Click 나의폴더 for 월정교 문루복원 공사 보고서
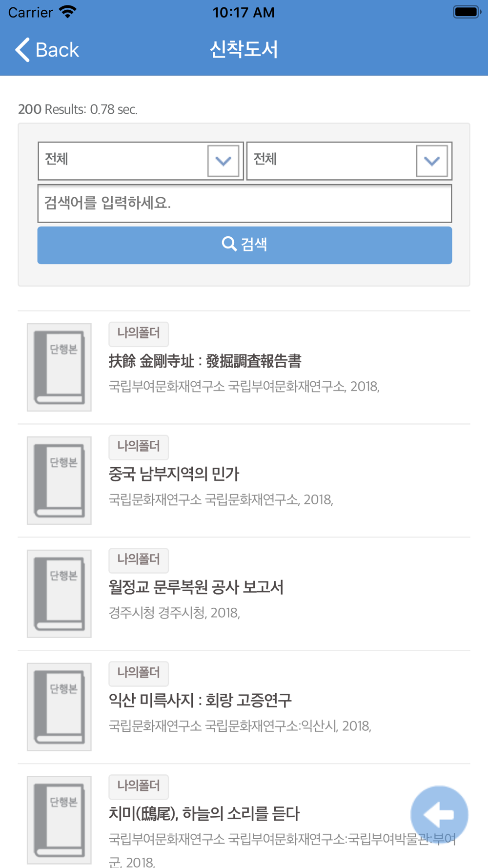This screenshot has width=488, height=868. [x=139, y=560]
